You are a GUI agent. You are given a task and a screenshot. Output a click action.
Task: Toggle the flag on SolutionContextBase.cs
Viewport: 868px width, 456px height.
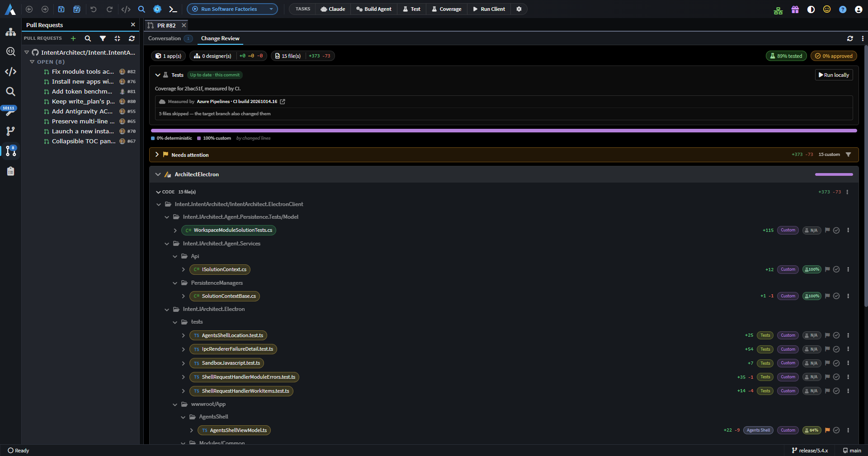pyautogui.click(x=827, y=296)
